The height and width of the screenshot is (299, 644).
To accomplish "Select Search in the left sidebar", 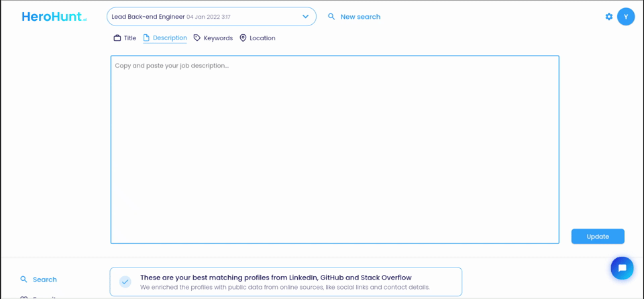I will (45, 280).
